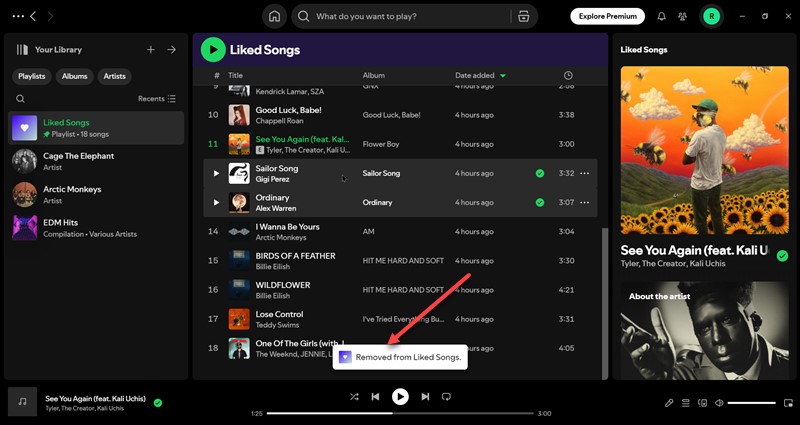This screenshot has height=425, width=800.
Task: Open the Chappell Roan artist link
Action: [x=279, y=121]
